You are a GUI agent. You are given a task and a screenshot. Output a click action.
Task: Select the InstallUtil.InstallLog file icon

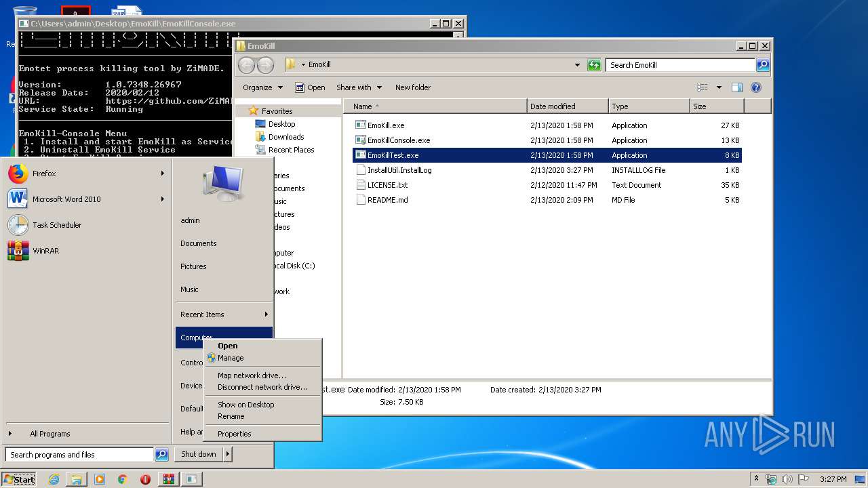point(361,170)
